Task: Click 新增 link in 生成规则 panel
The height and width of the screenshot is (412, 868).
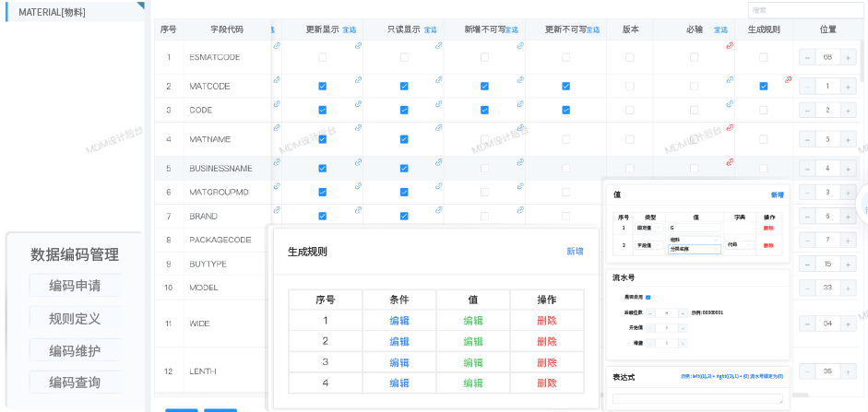Action: (x=575, y=252)
